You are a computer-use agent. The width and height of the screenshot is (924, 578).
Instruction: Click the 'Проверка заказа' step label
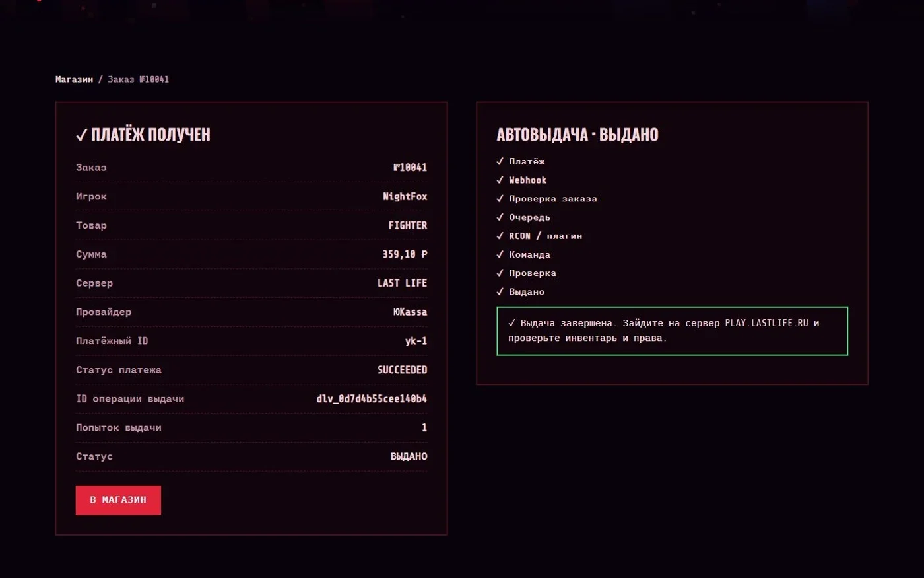point(553,198)
